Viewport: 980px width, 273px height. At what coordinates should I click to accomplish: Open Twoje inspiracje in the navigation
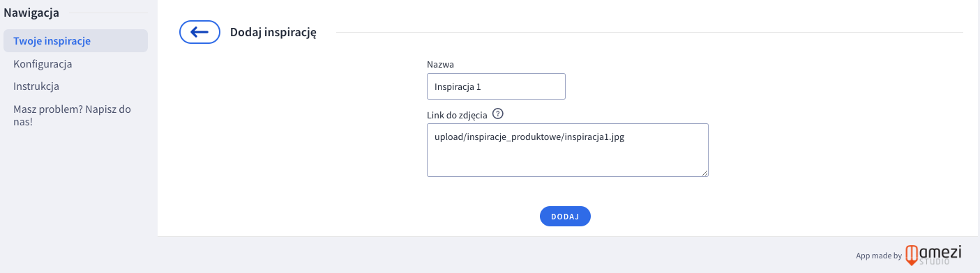[75, 41]
